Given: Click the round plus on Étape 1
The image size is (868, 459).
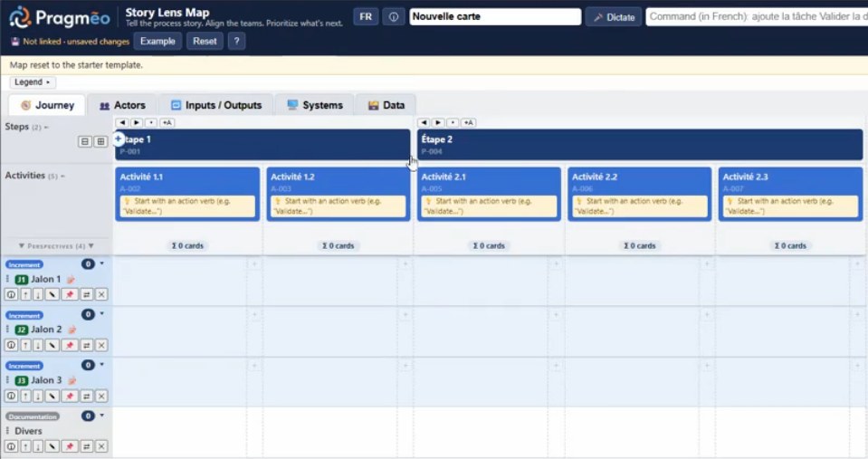Looking at the screenshot, I should click(x=119, y=139).
